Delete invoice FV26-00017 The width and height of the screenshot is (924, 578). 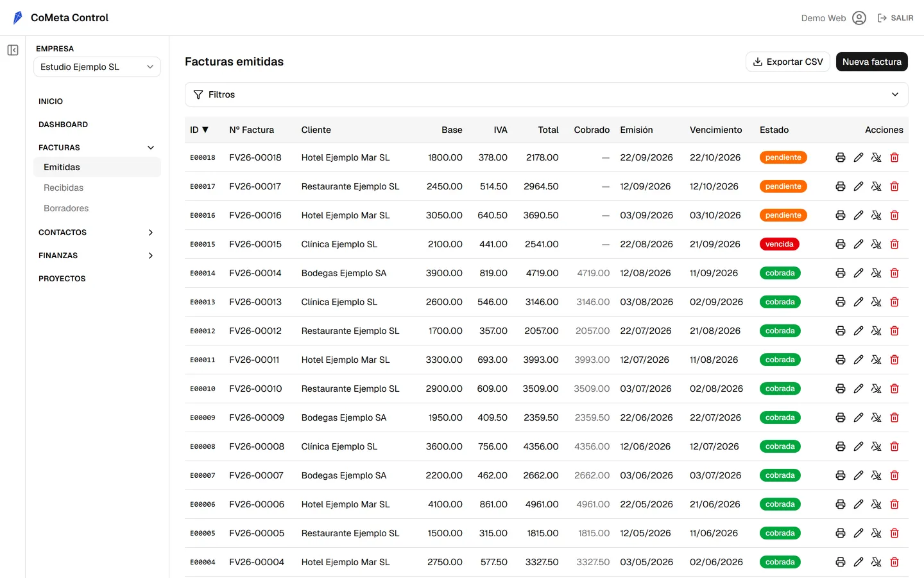click(894, 186)
